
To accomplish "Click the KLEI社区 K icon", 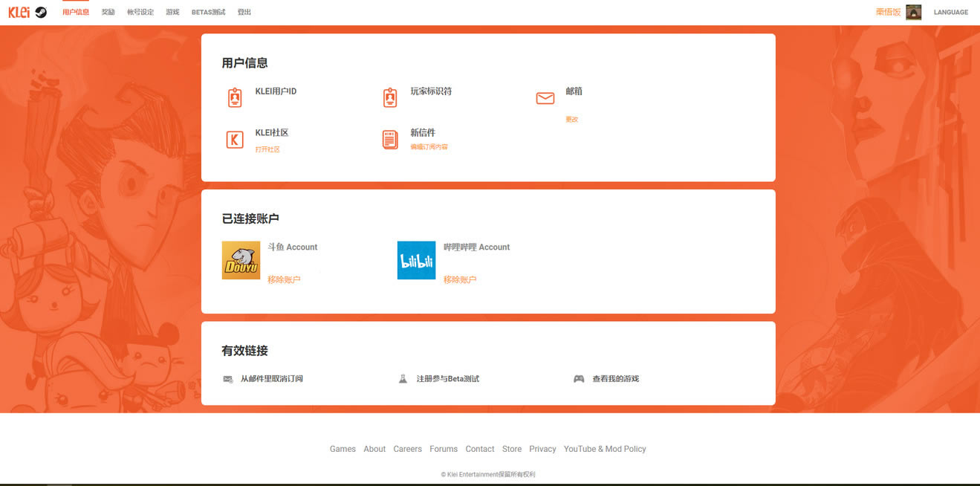I will (235, 140).
